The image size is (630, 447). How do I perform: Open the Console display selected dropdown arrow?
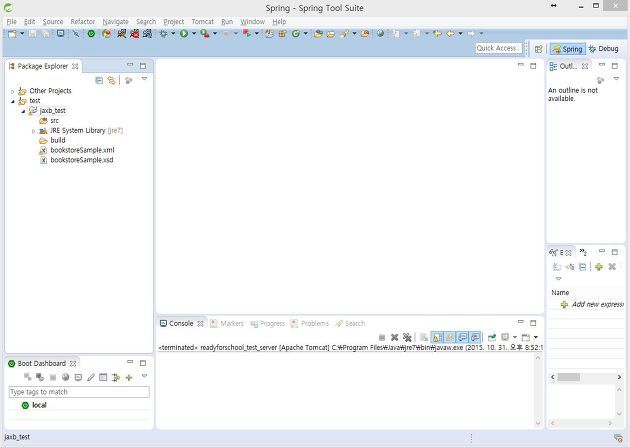pyautogui.click(x=515, y=337)
